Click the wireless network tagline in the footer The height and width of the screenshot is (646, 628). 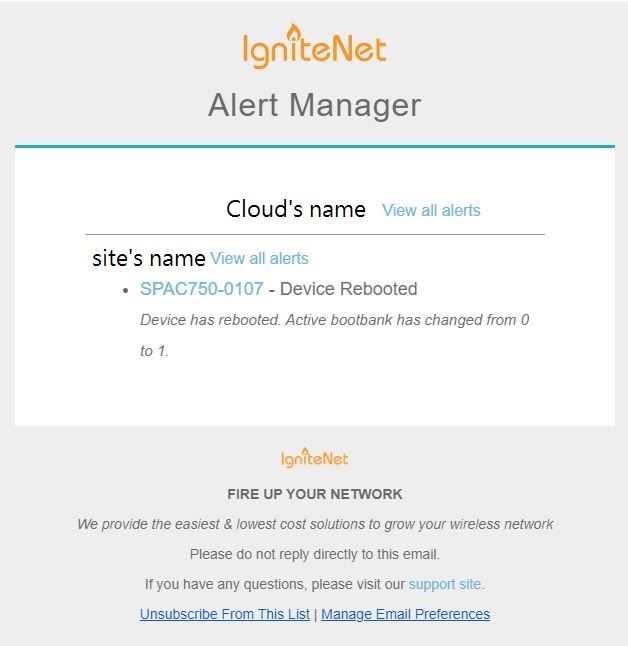(315, 524)
